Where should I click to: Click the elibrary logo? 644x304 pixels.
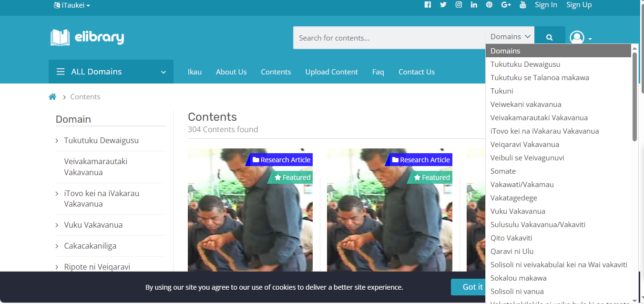click(x=87, y=37)
